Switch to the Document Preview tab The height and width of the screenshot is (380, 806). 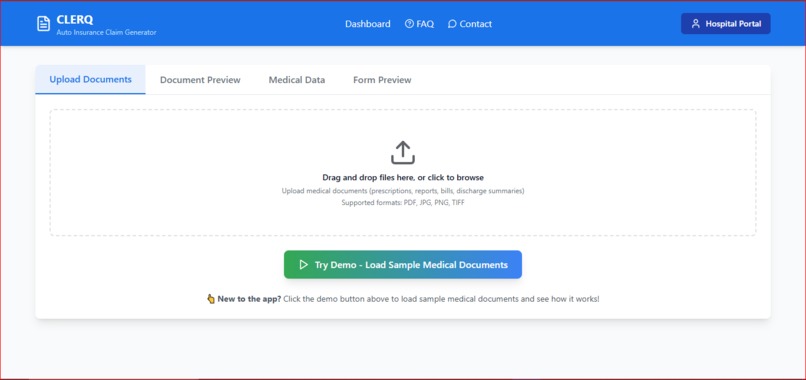click(x=200, y=80)
